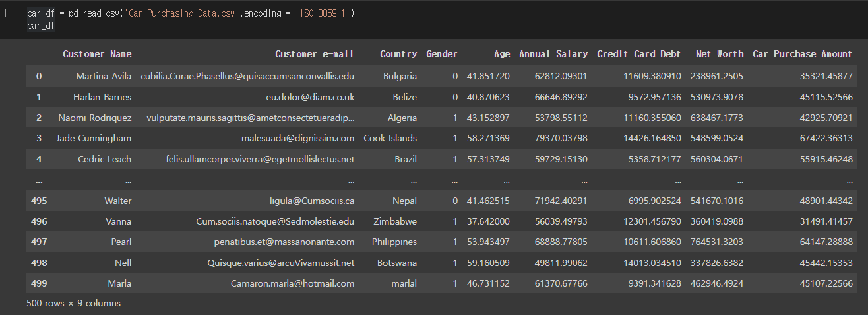The width and height of the screenshot is (868, 315).
Task: Click the row index 499 label
Action: click(39, 283)
